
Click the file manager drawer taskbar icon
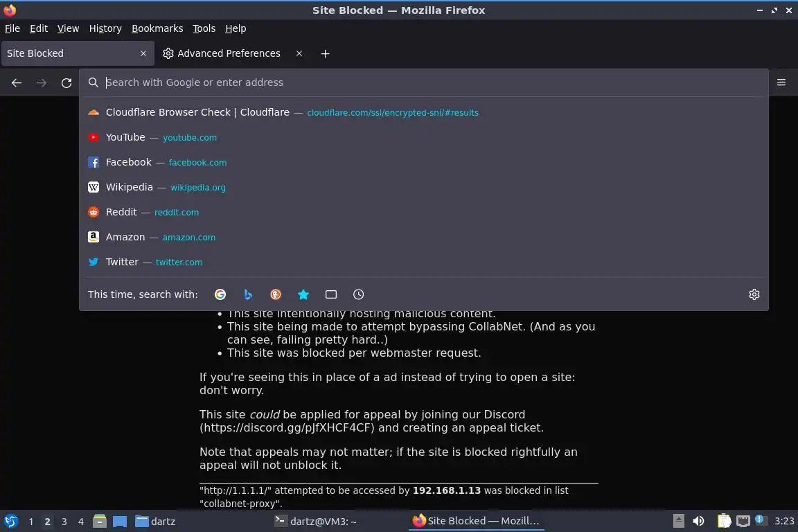click(100, 521)
